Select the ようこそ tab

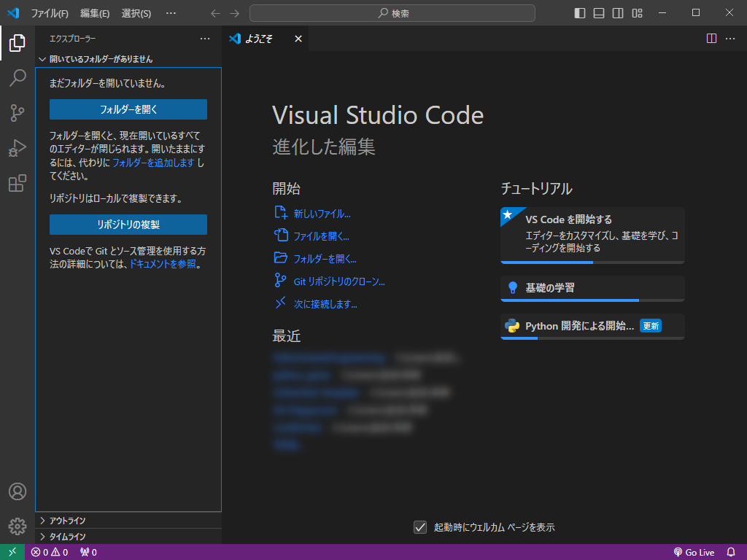click(x=259, y=39)
